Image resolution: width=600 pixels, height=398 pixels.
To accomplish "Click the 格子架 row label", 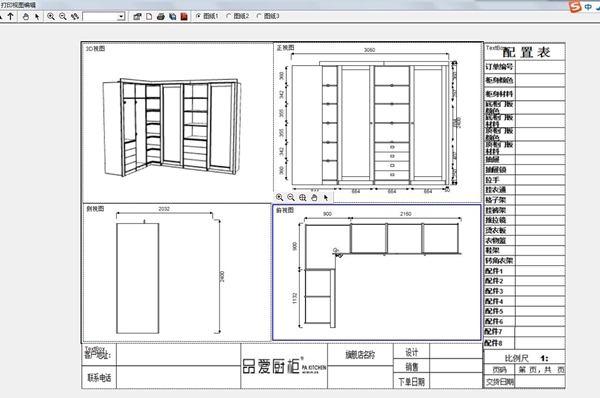I will click(496, 200).
